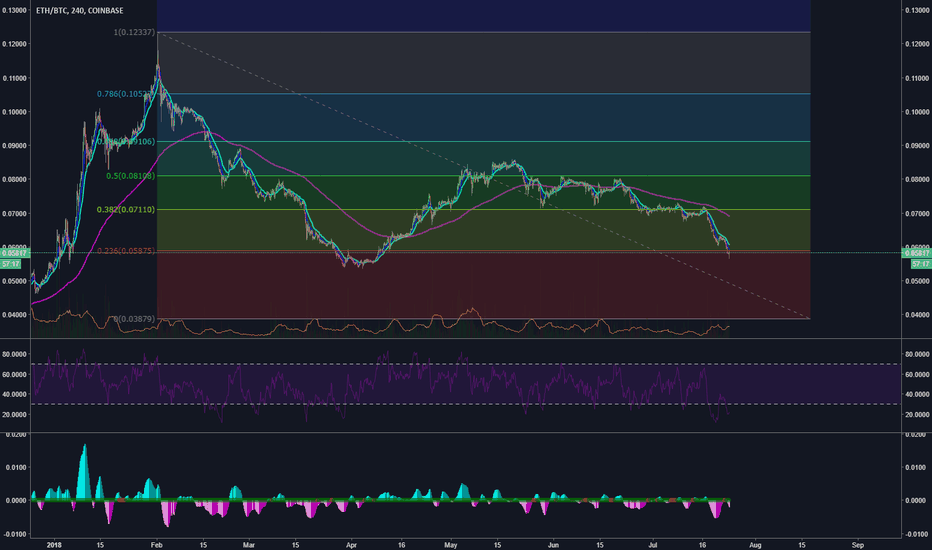This screenshot has width=932, height=550.
Task: Click 20.0000 on the right RSI axis
Action: point(918,414)
